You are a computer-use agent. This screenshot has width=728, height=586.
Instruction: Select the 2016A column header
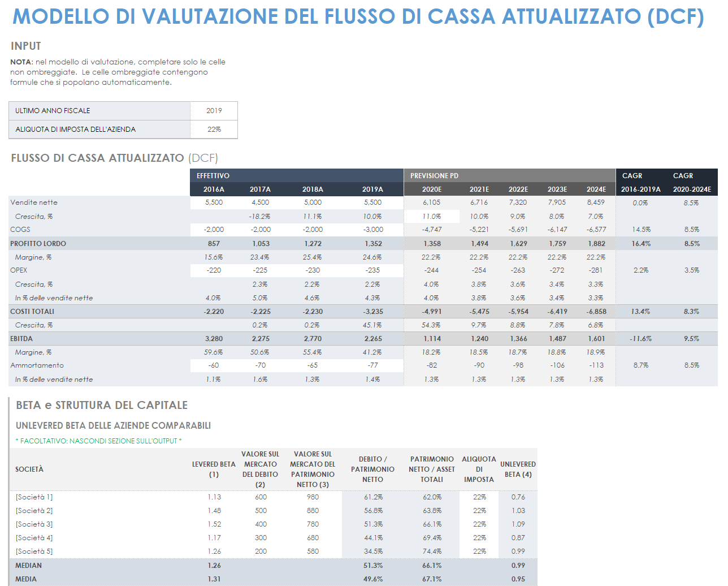pos(214,189)
